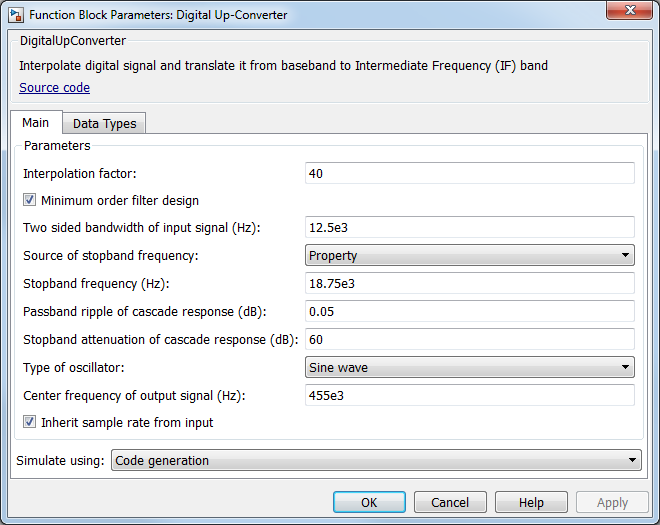Open Source of stopband frequency dropdown

[x=469, y=256]
